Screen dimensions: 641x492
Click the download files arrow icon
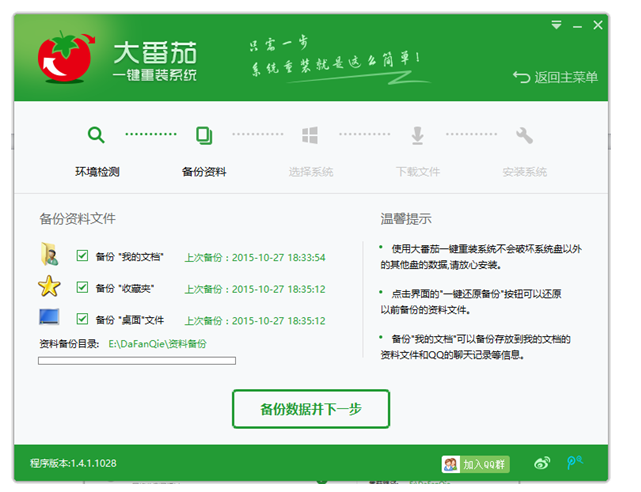pyautogui.click(x=417, y=135)
